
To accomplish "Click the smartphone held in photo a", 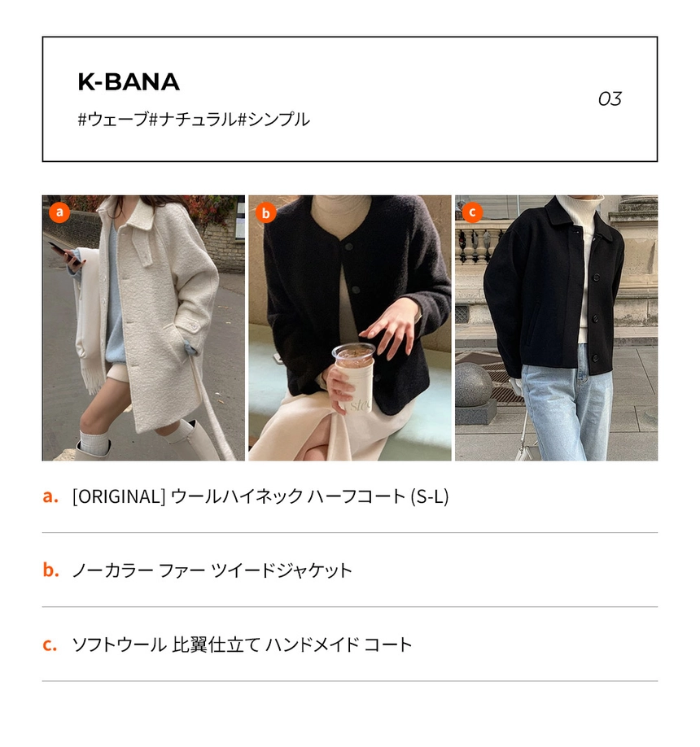I will pos(63,252).
